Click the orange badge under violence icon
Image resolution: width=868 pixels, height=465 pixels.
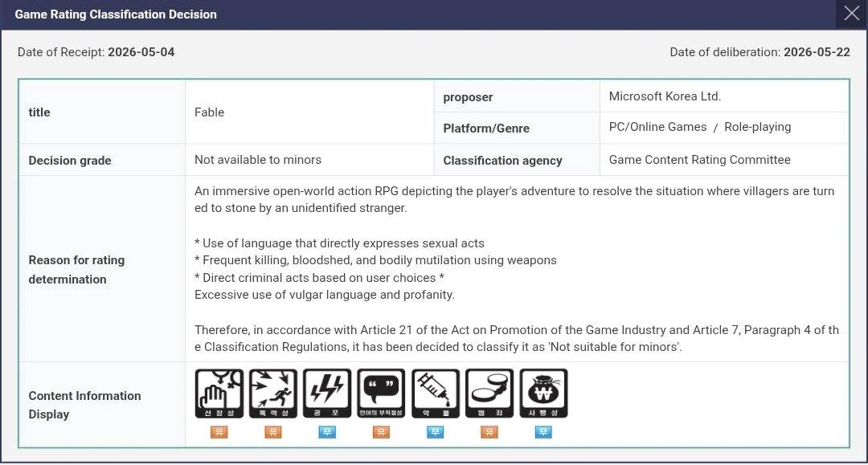(273, 432)
